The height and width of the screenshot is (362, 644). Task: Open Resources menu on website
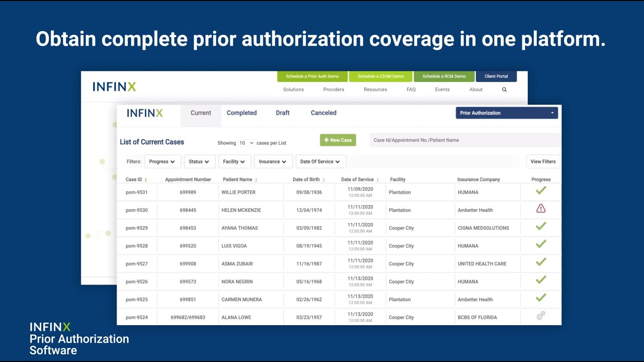(x=375, y=89)
